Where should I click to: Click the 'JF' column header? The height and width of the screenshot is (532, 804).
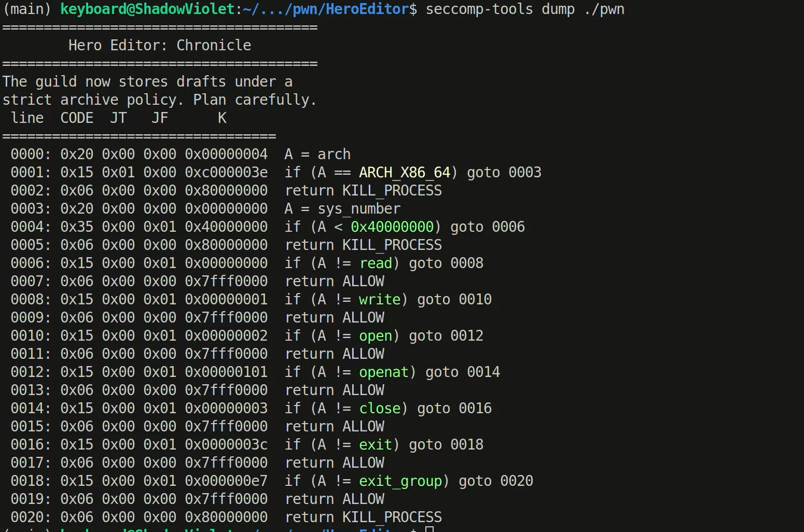[x=160, y=118]
